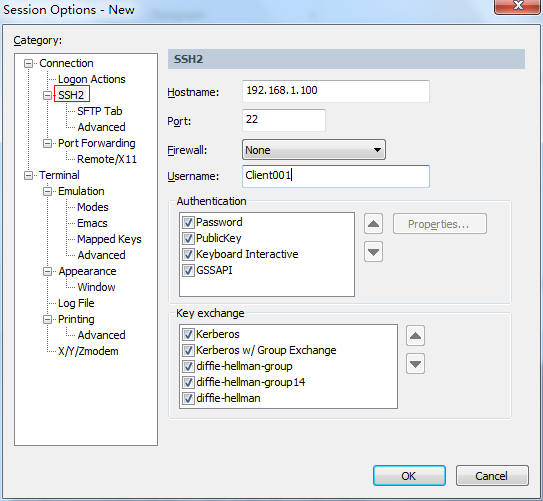Select Port Forwarding category
This screenshot has width=543, height=501.
pos(97,143)
